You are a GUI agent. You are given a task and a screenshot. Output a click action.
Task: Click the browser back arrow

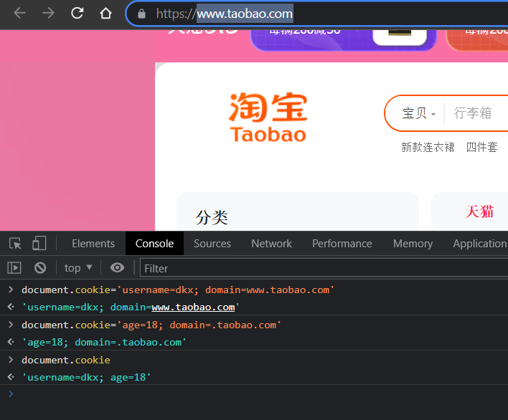[x=19, y=14]
